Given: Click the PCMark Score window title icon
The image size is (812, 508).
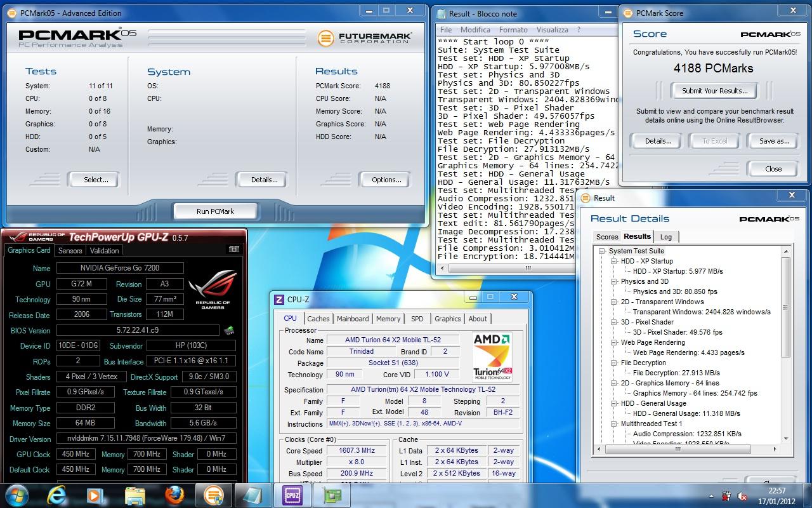Looking at the screenshot, I should click(x=628, y=13).
